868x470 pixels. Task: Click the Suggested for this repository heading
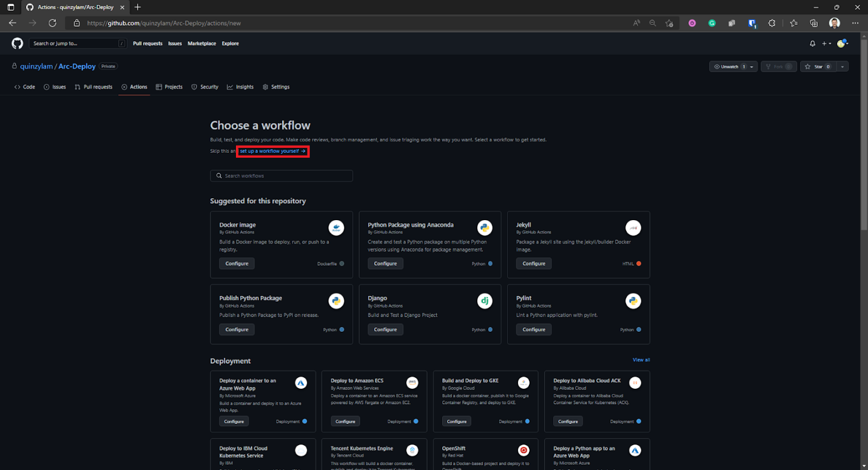pyautogui.click(x=258, y=201)
